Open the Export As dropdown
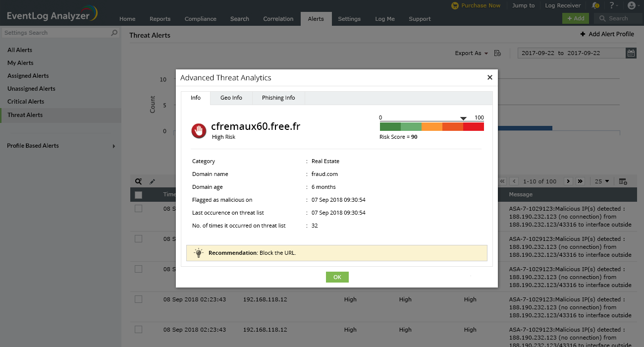 point(471,53)
